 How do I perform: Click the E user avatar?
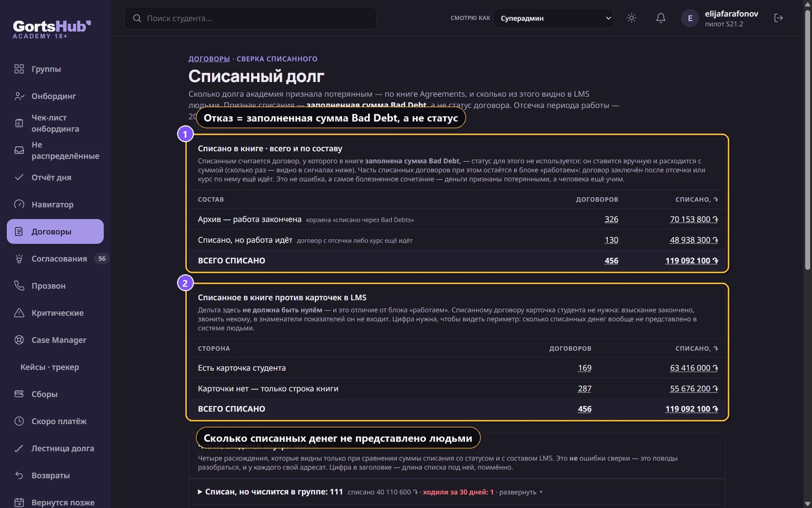pos(690,18)
